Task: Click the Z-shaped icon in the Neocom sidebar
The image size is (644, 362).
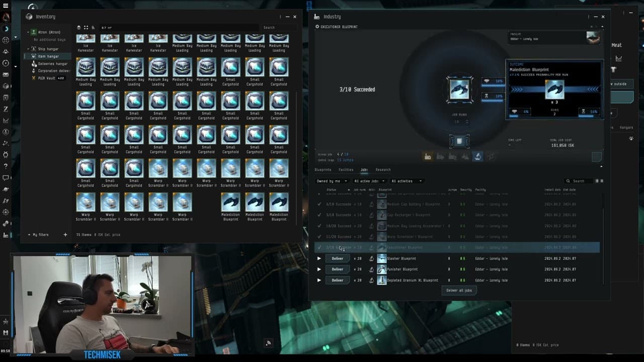Action: 6,109
